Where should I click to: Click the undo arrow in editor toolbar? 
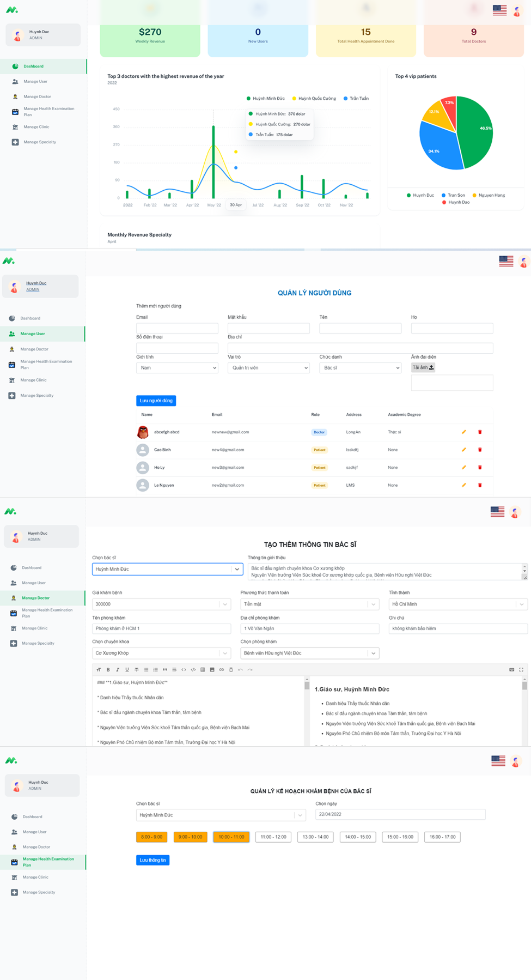pos(240,670)
